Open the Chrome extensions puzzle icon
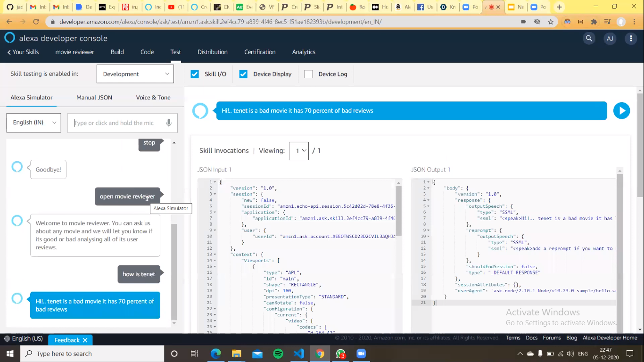644x362 pixels. [594, 22]
